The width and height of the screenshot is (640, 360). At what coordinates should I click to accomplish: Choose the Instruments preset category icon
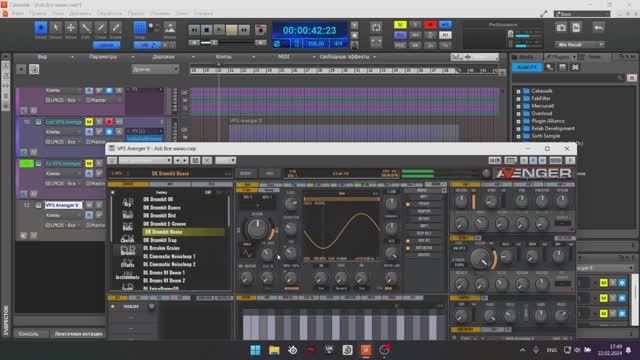127,275
